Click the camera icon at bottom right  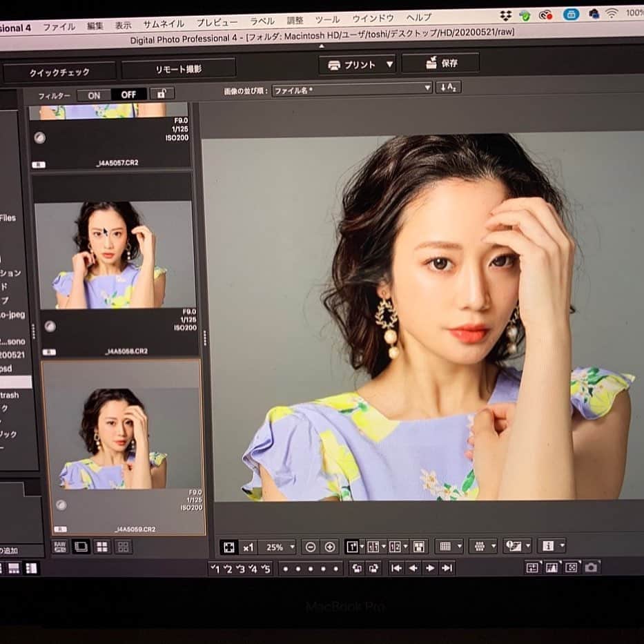pyautogui.click(x=591, y=567)
